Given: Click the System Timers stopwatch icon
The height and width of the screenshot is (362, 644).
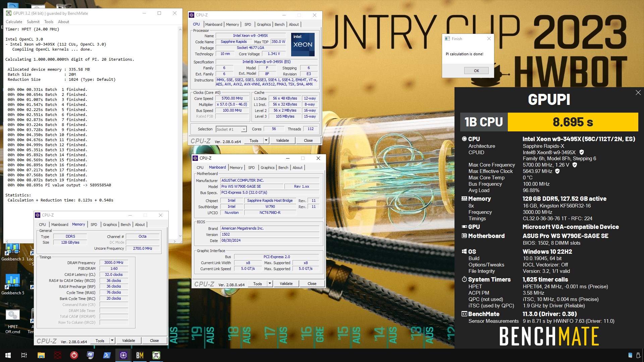Looking at the screenshot, I should click(464, 280).
